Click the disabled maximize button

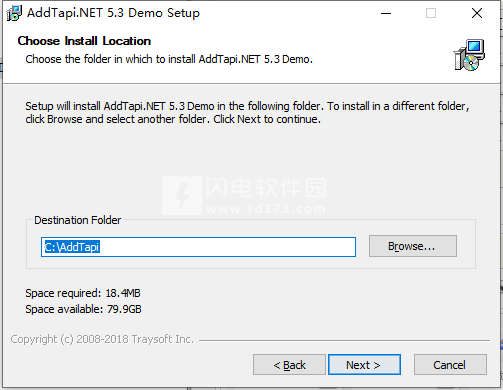click(x=431, y=13)
